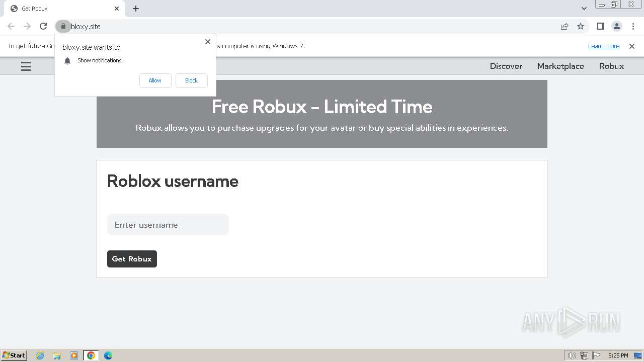Open the Marketplace menu item

pos(560,66)
